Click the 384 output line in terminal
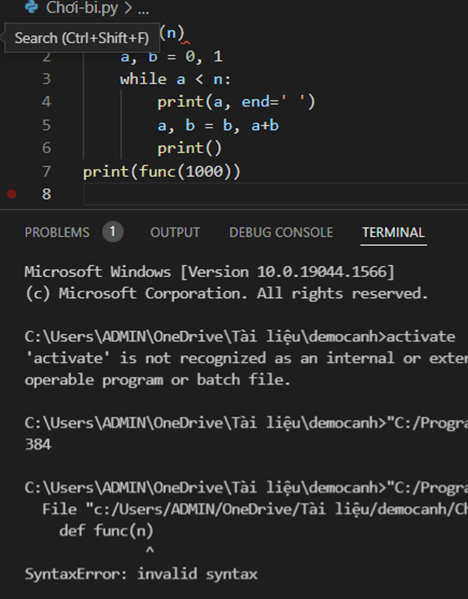468x599 pixels. pos(38,444)
